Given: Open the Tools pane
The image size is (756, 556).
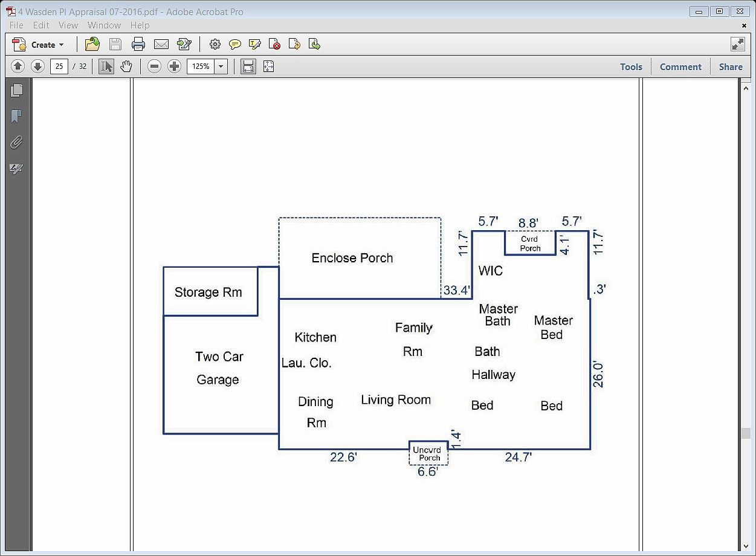Looking at the screenshot, I should coord(631,66).
